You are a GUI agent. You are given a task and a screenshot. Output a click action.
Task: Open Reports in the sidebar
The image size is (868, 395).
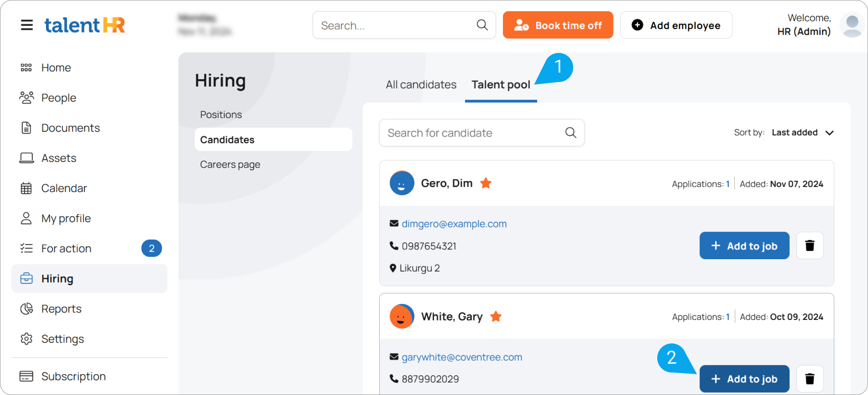(61, 309)
